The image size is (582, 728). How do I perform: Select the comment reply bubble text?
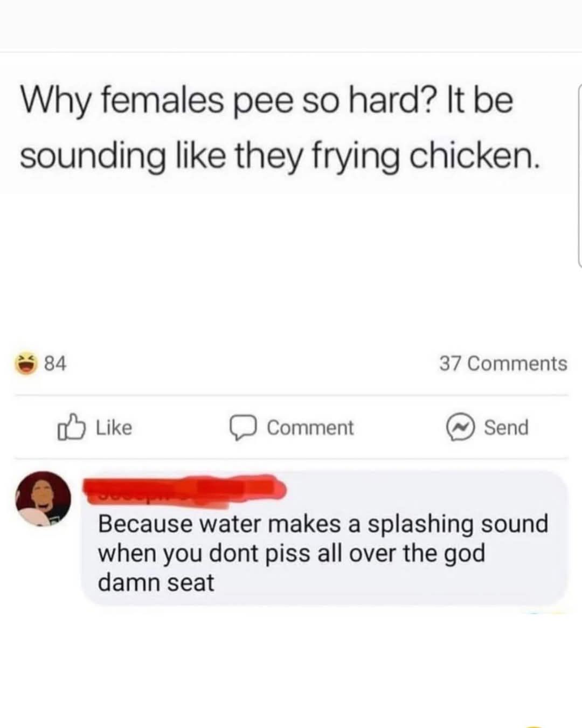[x=322, y=553]
